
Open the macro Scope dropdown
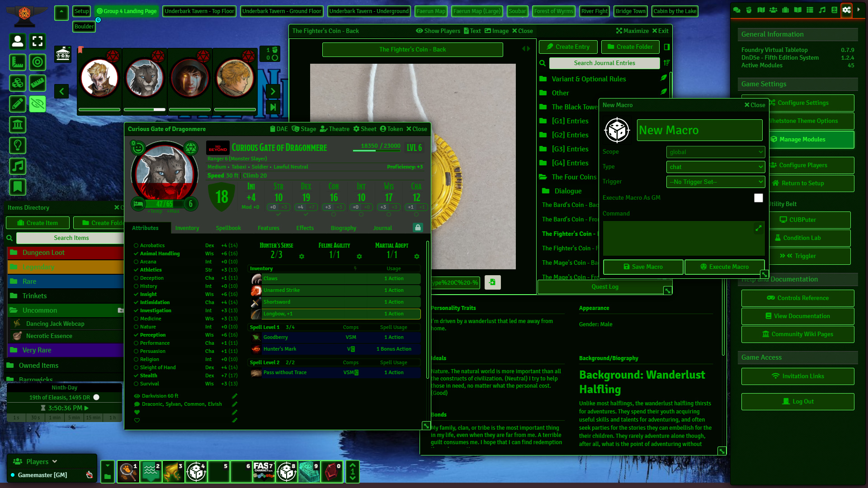tap(715, 152)
